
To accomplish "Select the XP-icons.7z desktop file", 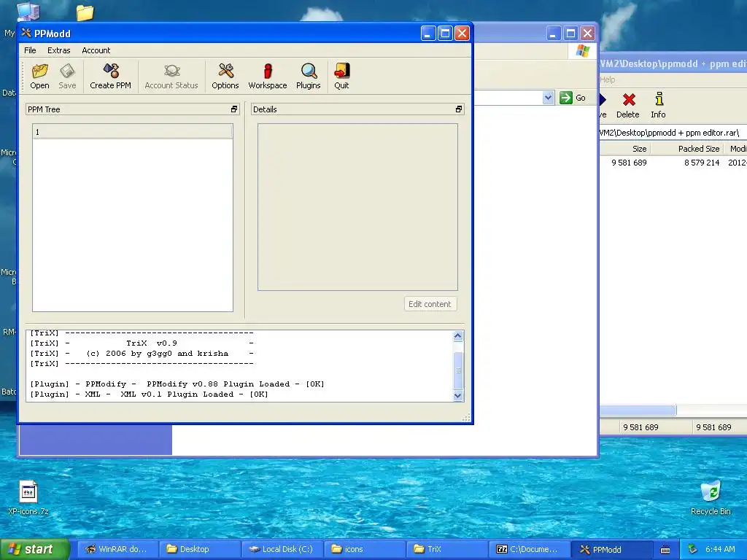I will coord(28,497).
